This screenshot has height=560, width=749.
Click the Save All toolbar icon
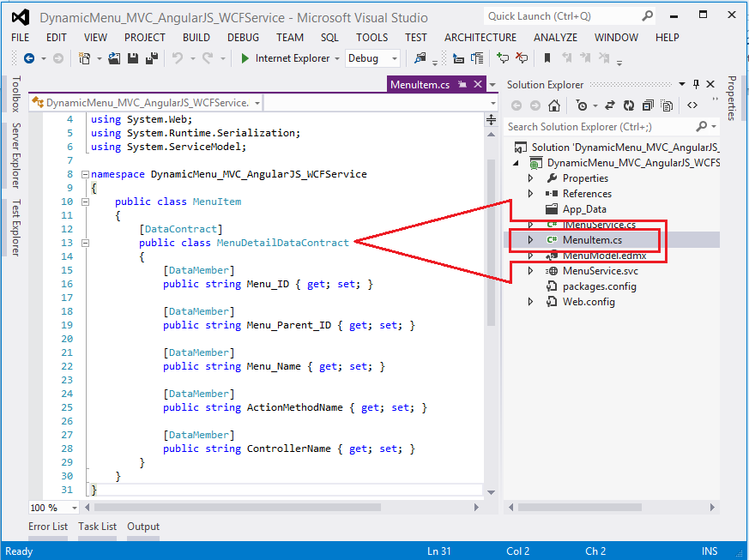coord(151,58)
